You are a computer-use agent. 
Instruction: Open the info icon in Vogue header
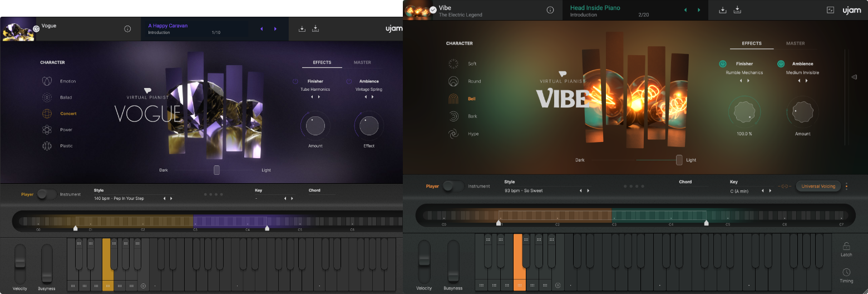coord(127,29)
